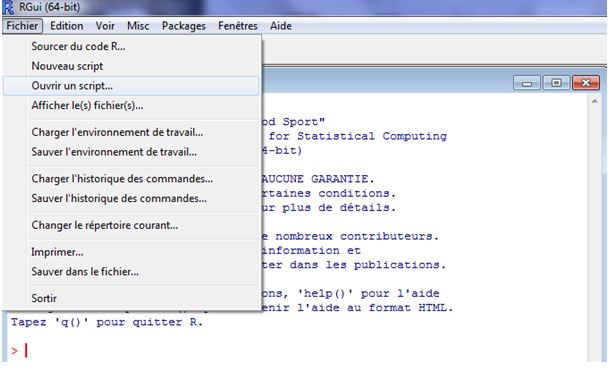Screen dimensions: 608x390
Task: Close the R Console child window
Action: pyautogui.click(x=586, y=83)
